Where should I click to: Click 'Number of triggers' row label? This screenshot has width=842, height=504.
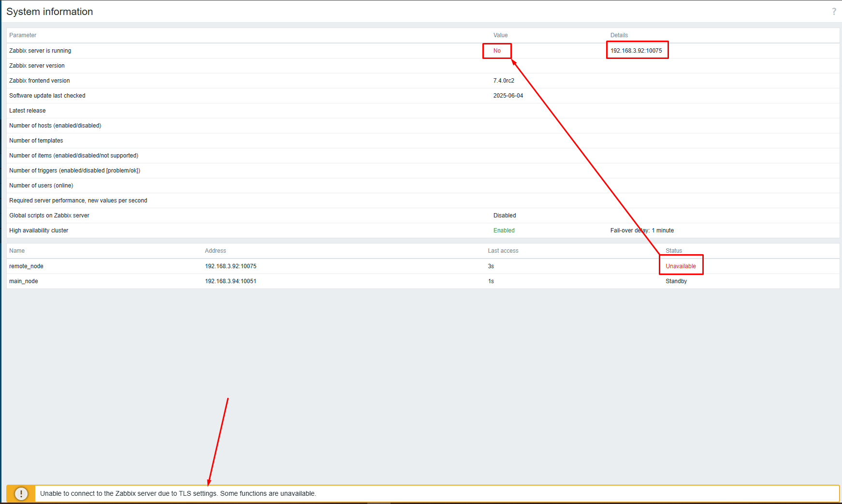click(x=75, y=171)
